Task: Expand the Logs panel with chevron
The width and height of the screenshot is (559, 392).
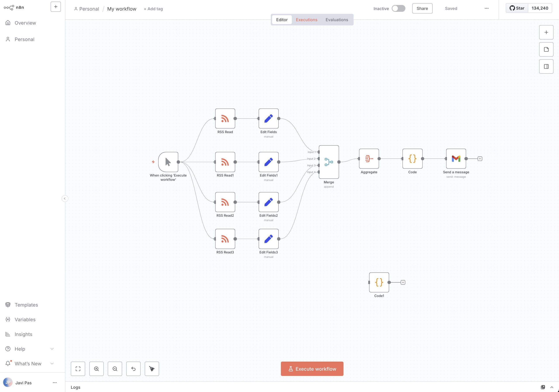Action: [552, 387]
